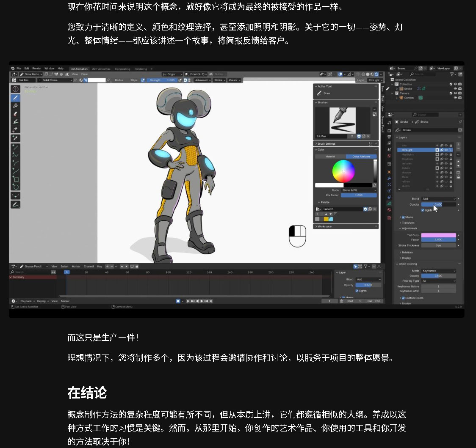
Task: Open the Draw Mode dropdown
Action: click(30, 74)
